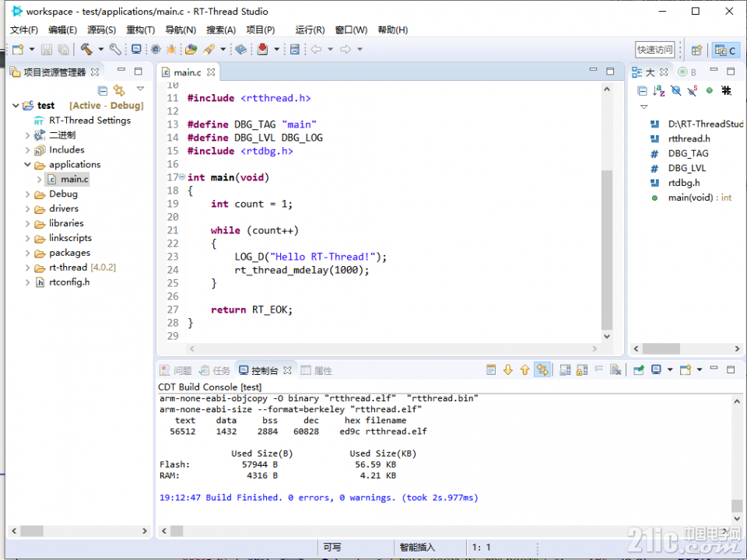Jump to next error down arrow in console
This screenshot has height=560, width=747.
(x=508, y=370)
